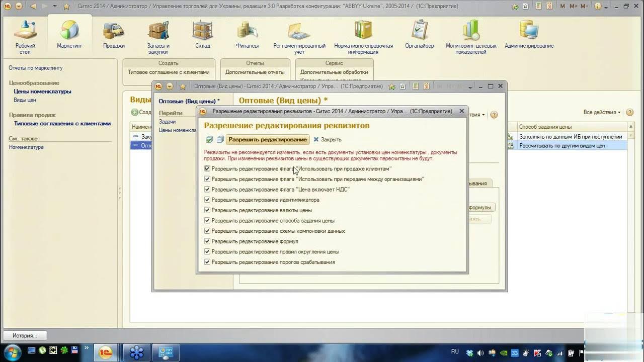This screenshot has height=362, width=644.
Task: Open the Все действия dropdown
Action: click(x=602, y=112)
